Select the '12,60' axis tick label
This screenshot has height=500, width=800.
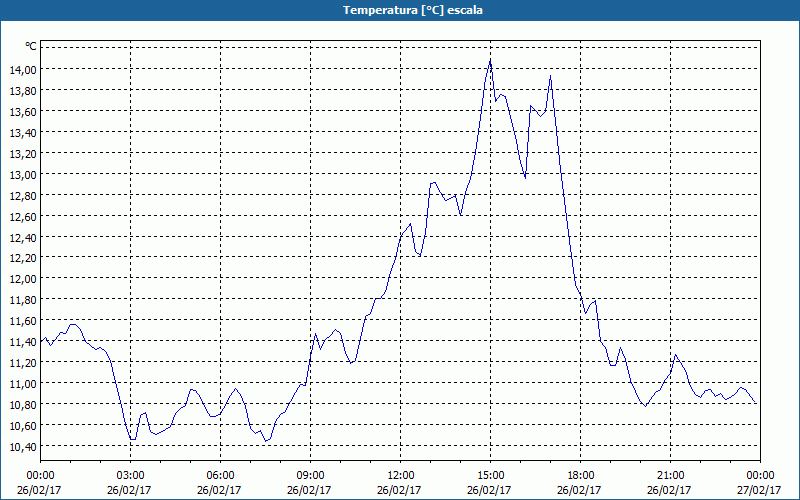tap(23, 216)
